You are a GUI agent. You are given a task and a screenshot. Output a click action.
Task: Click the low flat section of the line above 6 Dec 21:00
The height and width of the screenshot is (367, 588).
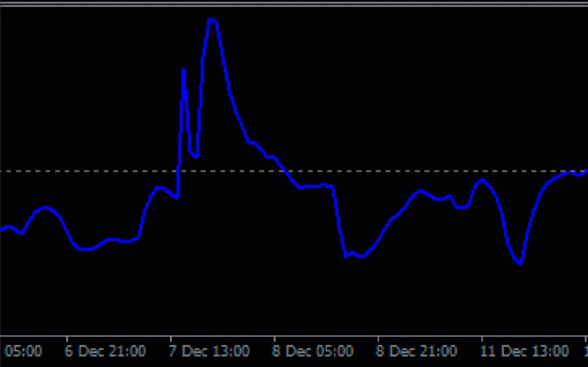pos(86,249)
